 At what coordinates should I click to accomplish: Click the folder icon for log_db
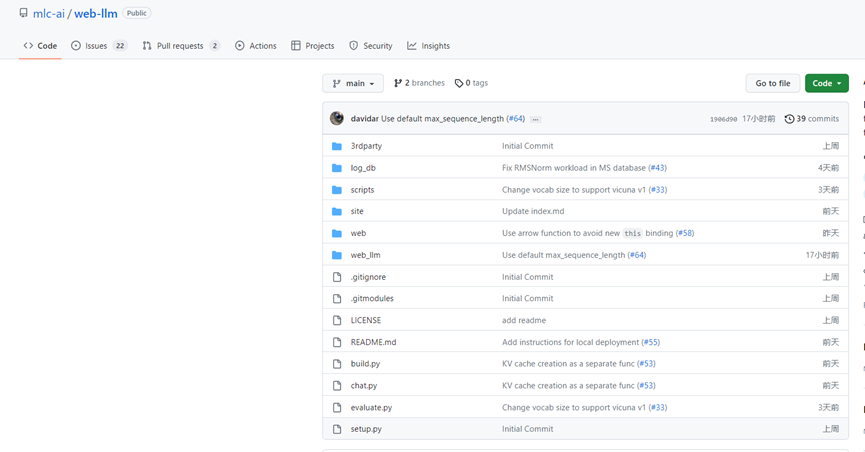pos(337,168)
